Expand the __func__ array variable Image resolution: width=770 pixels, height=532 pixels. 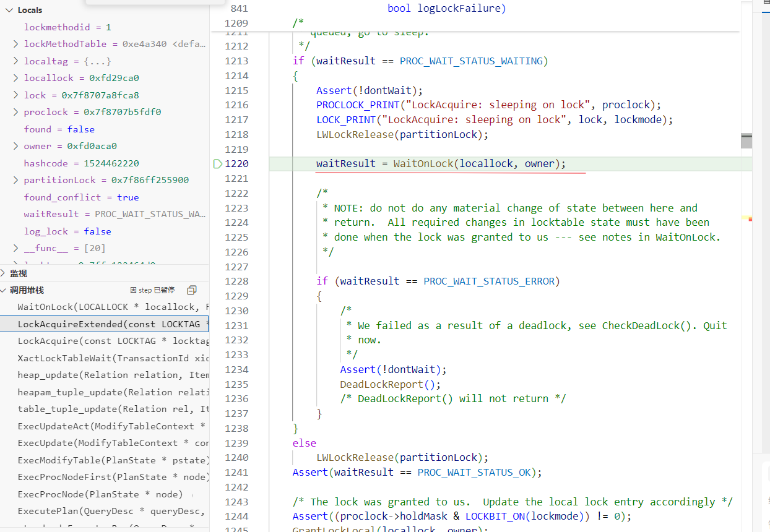pyautogui.click(x=15, y=249)
